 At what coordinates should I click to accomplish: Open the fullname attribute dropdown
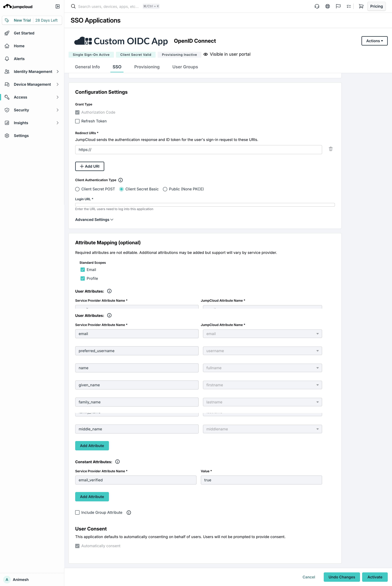pos(262,368)
